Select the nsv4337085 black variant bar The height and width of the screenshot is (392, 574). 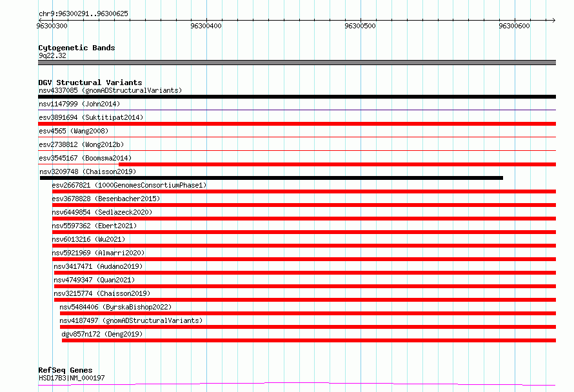[x=297, y=97]
